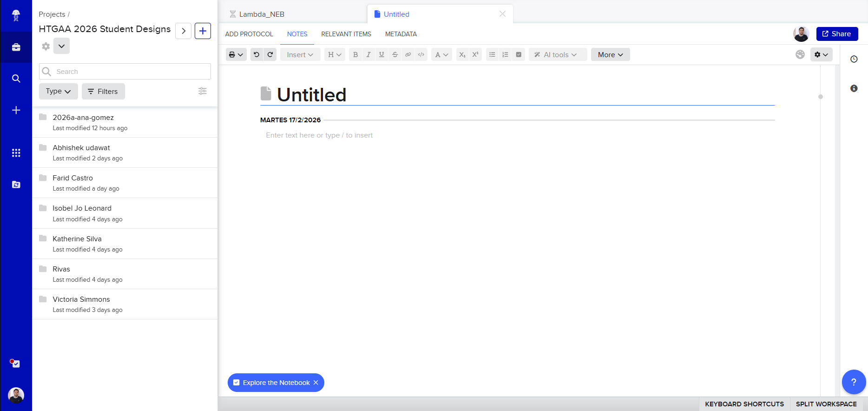Image resolution: width=868 pixels, height=411 pixels.
Task: Toggle strikethrough formatting
Action: [x=395, y=54]
